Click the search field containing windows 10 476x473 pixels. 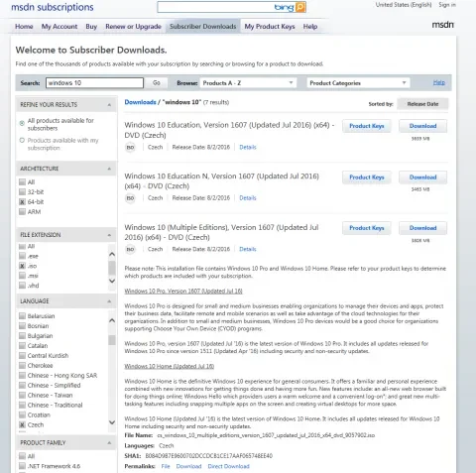click(x=94, y=83)
